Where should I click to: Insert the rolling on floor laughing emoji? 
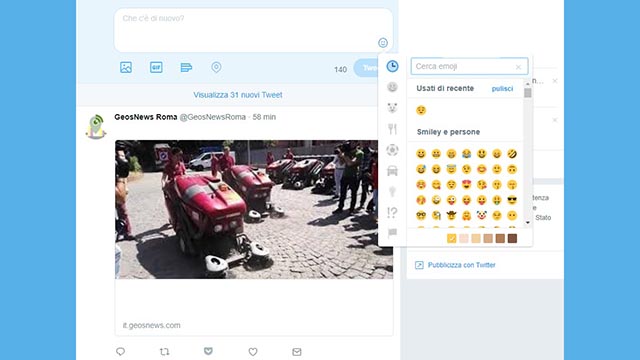pos(512,153)
